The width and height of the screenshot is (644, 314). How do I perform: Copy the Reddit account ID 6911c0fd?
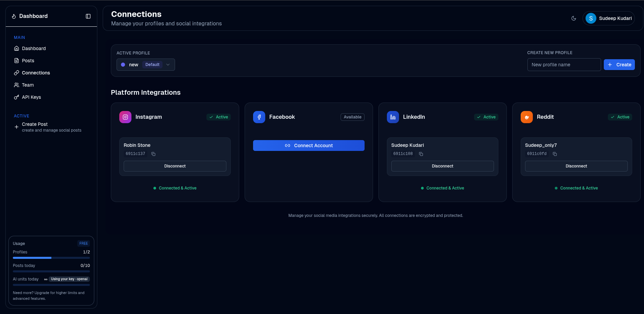[x=555, y=154]
